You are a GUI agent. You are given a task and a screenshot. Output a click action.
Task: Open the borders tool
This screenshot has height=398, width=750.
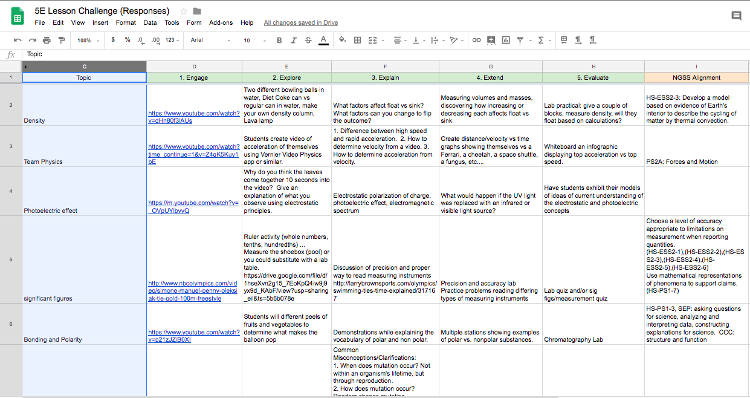tap(357, 41)
